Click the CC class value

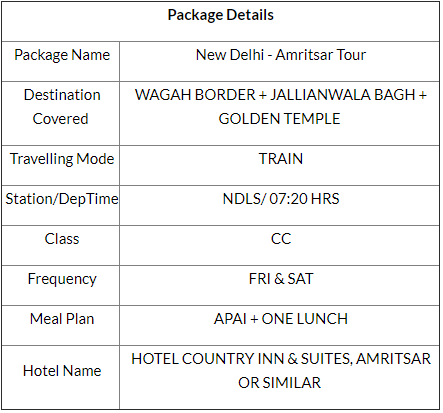[x=281, y=239]
